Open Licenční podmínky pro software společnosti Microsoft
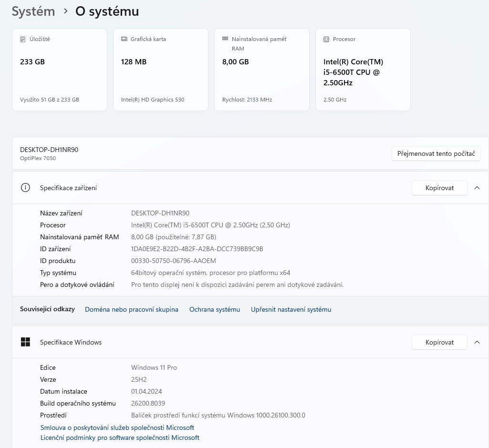This screenshot has width=489, height=448. point(120,438)
